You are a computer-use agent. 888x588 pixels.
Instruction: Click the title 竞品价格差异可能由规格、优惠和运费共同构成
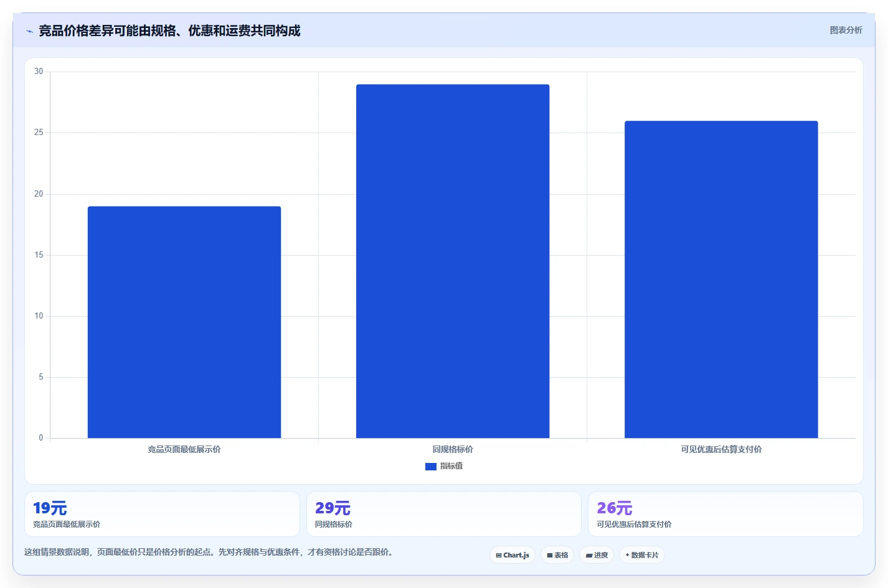point(169,31)
